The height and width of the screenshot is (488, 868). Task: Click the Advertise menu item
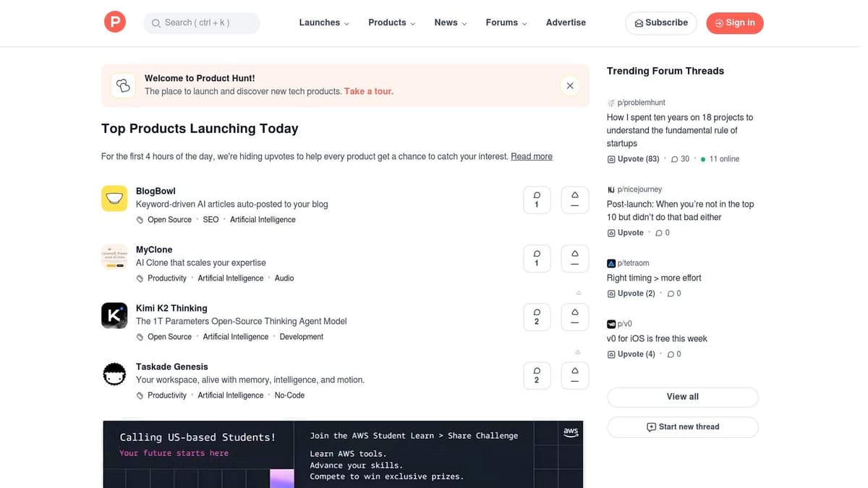[566, 22]
